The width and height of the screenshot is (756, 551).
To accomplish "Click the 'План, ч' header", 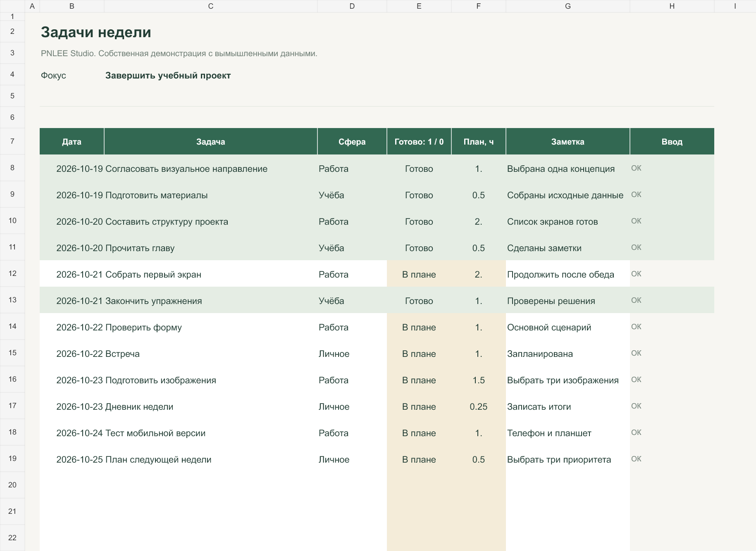I will click(478, 142).
